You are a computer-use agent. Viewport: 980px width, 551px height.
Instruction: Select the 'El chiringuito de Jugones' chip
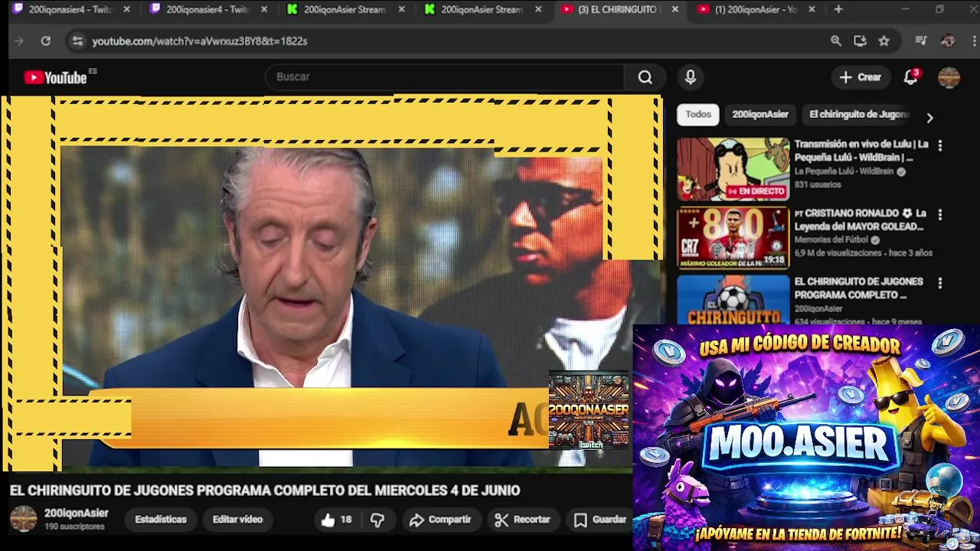[859, 114]
